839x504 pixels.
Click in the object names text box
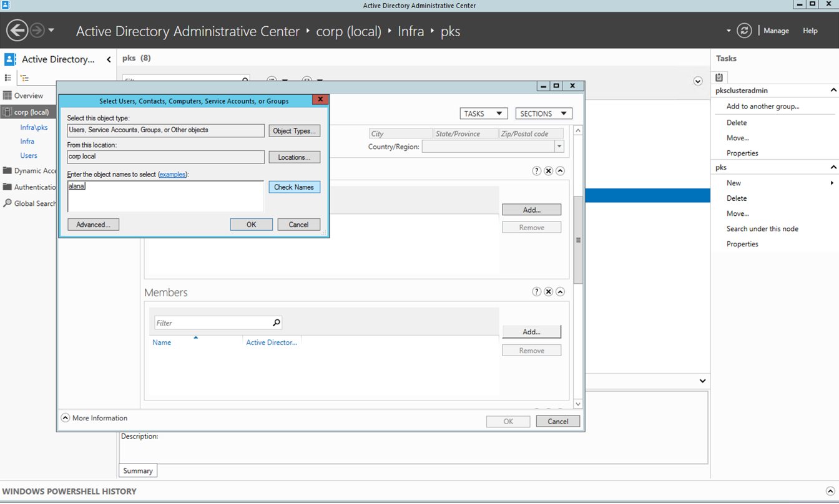click(165, 196)
